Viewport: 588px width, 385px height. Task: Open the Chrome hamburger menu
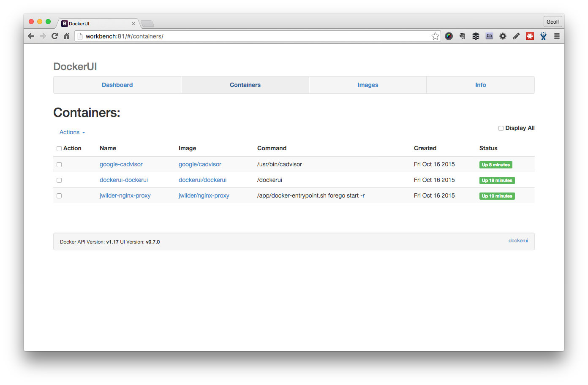[557, 36]
